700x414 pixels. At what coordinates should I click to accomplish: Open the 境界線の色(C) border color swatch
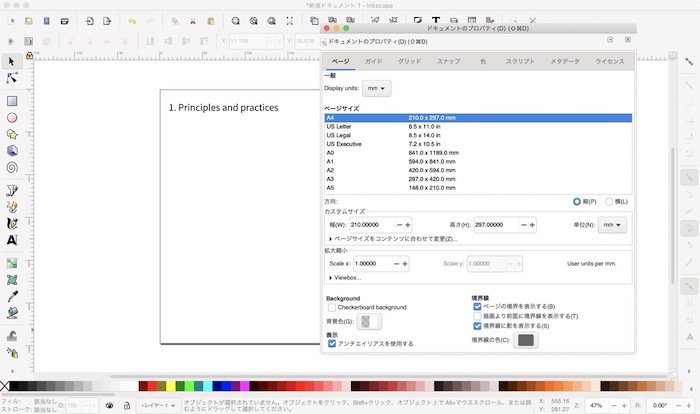click(525, 340)
